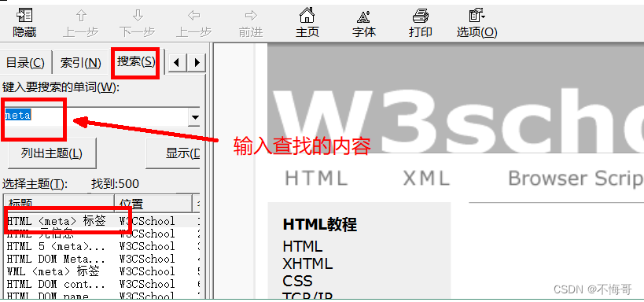Click the search word input containing meta
This screenshot has height=302, width=644.
pyautogui.click(x=96, y=116)
